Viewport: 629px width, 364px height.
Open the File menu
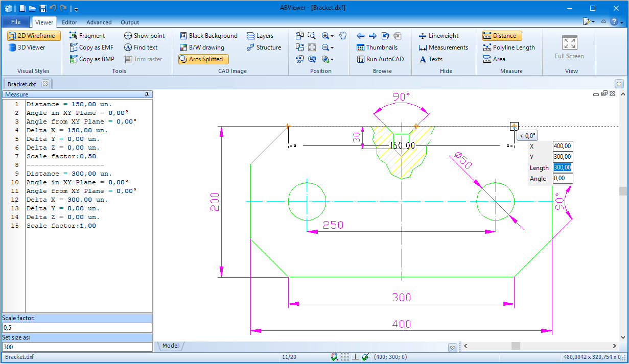click(16, 21)
